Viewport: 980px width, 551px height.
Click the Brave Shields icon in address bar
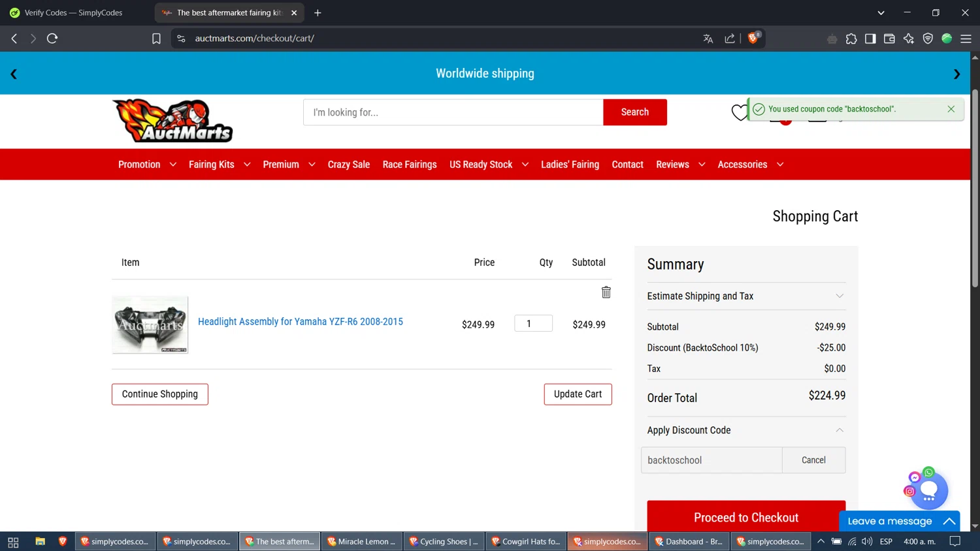tap(753, 39)
